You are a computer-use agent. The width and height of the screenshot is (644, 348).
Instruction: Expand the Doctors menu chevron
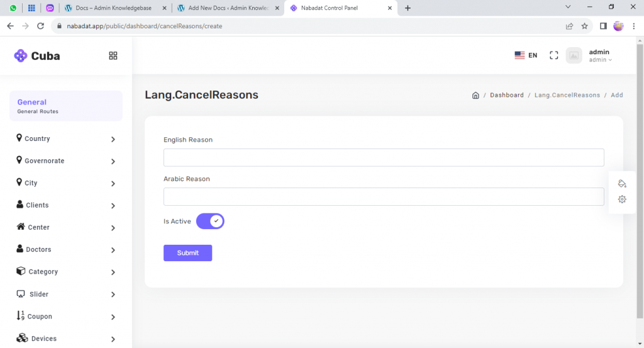coord(113,250)
